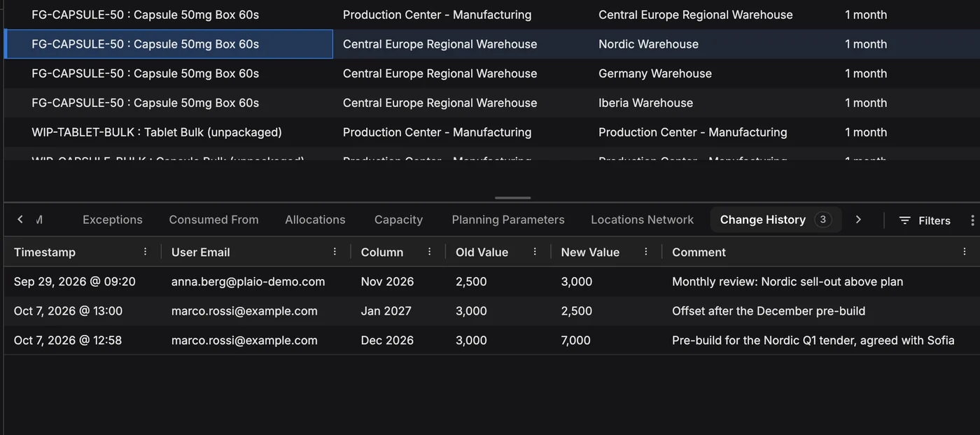Click 'Offset after the December pre-build' comment

coord(769,311)
